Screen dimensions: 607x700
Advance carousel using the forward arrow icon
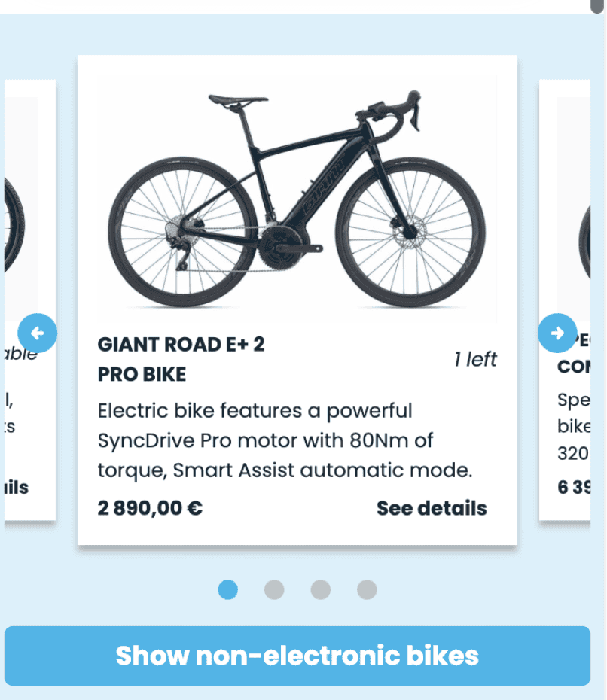557,333
